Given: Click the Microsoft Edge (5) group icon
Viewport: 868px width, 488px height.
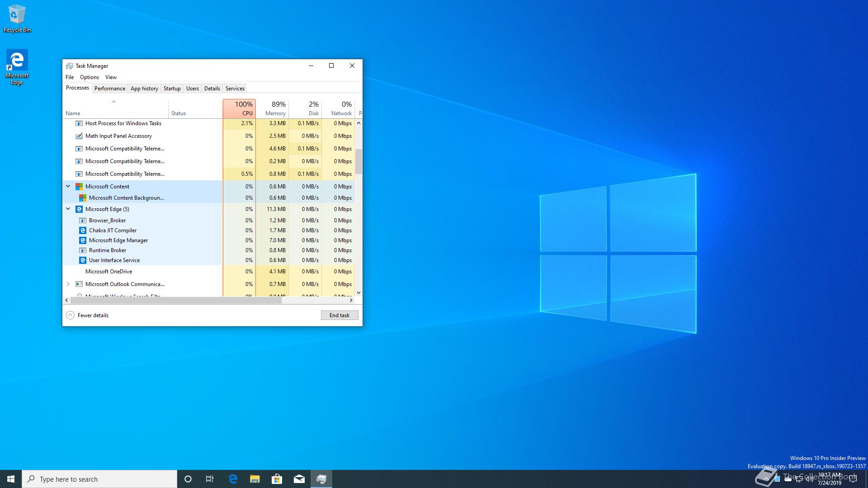Looking at the screenshot, I should [79, 209].
